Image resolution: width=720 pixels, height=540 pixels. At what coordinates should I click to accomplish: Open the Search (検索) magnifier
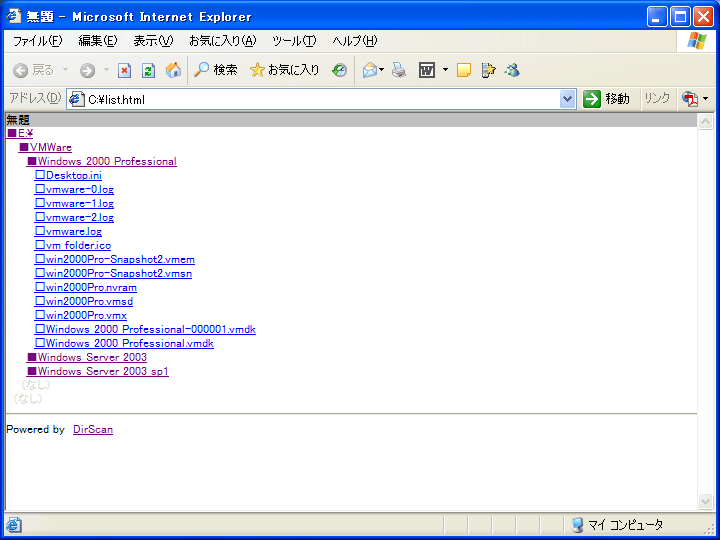(215, 70)
